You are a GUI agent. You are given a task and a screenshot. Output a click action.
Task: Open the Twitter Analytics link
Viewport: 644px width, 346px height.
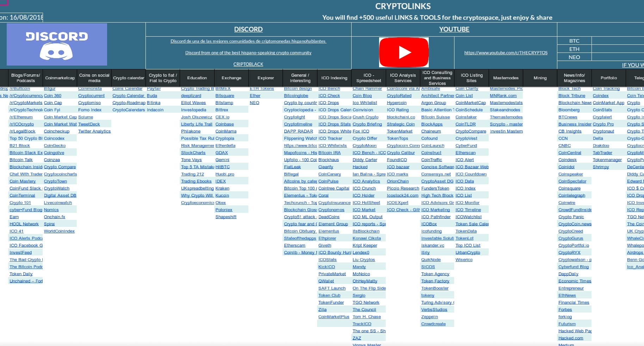pyautogui.click(x=94, y=131)
